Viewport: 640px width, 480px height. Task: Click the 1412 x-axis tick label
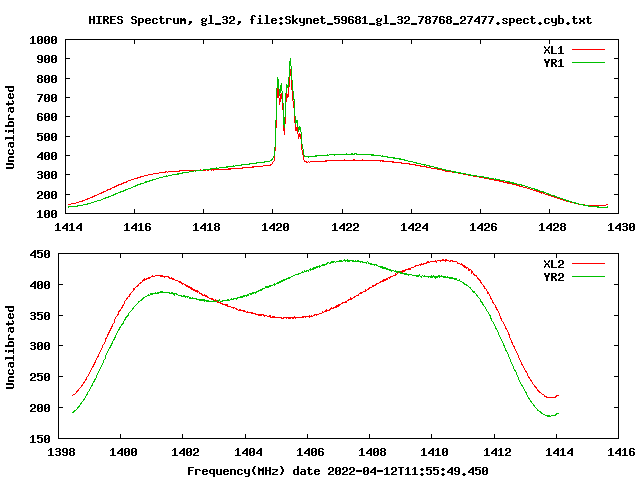coord(497,452)
